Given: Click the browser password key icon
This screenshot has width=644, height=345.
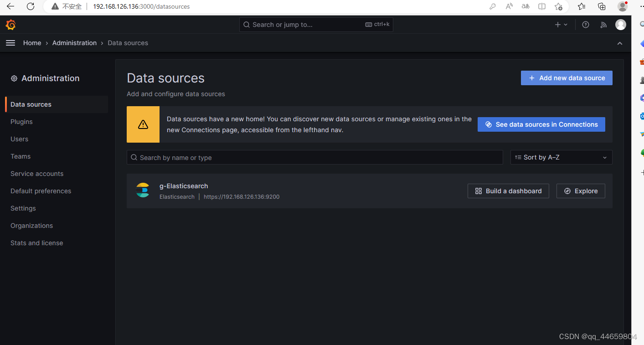Looking at the screenshot, I should coord(493,6).
